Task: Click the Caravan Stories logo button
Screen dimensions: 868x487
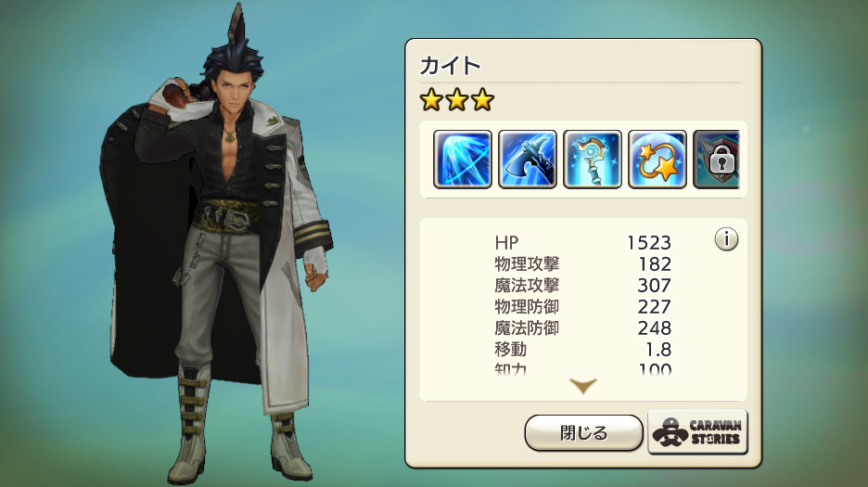Action: 697,432
